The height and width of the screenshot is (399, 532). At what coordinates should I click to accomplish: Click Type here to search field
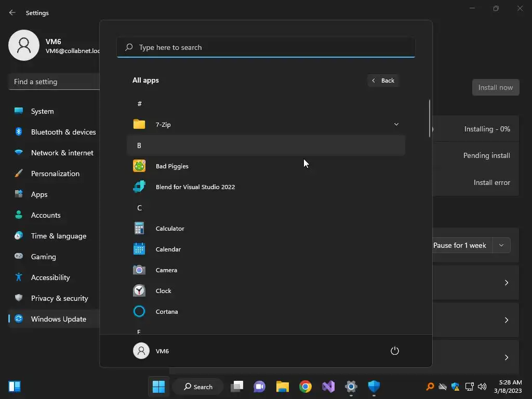266,47
